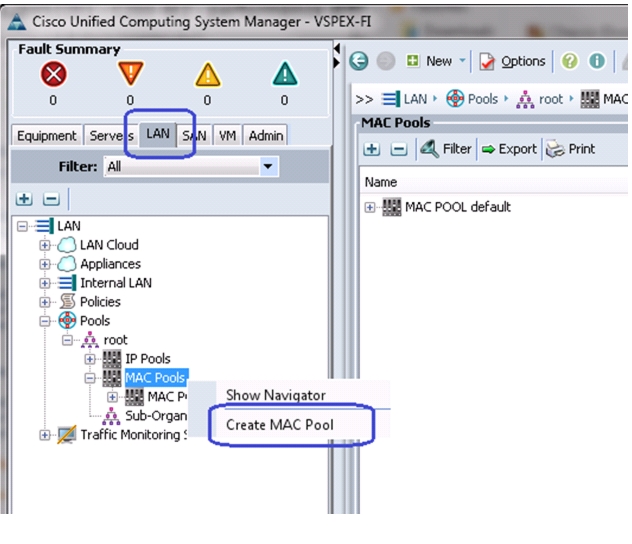Click the LAN Cloud cloud icon
The image size is (632, 544).
coord(67,245)
